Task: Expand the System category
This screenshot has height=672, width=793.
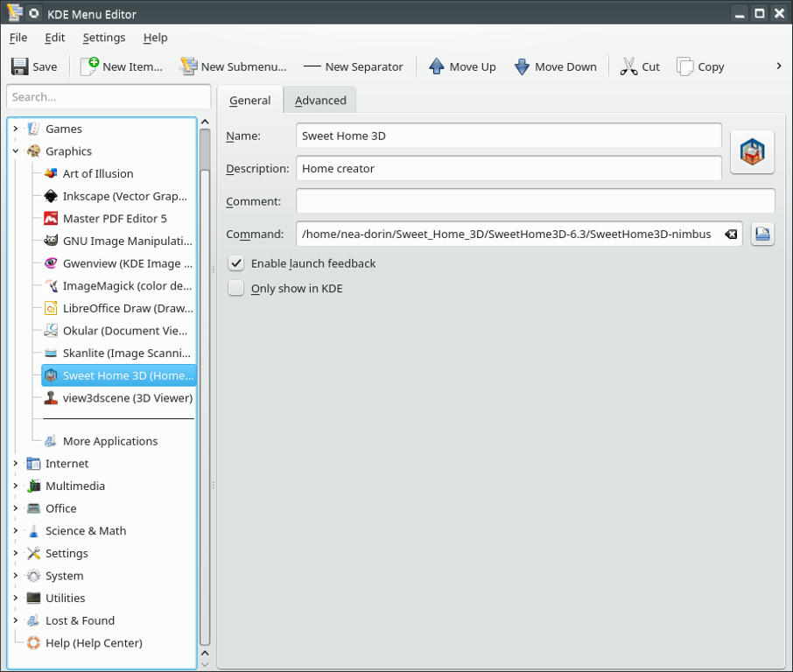Action: coord(15,576)
